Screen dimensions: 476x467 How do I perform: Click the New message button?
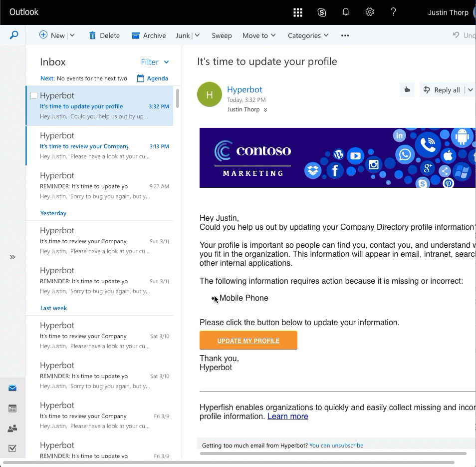[52, 35]
